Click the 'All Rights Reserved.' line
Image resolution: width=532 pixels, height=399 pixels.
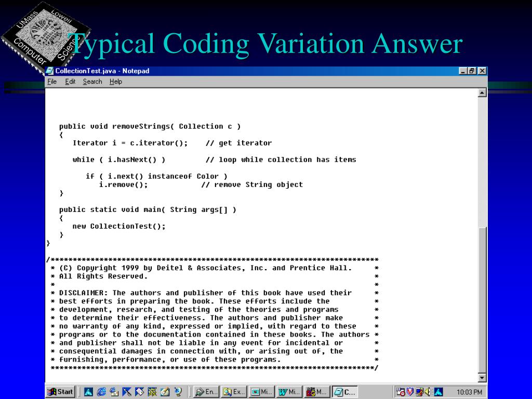click(103, 276)
